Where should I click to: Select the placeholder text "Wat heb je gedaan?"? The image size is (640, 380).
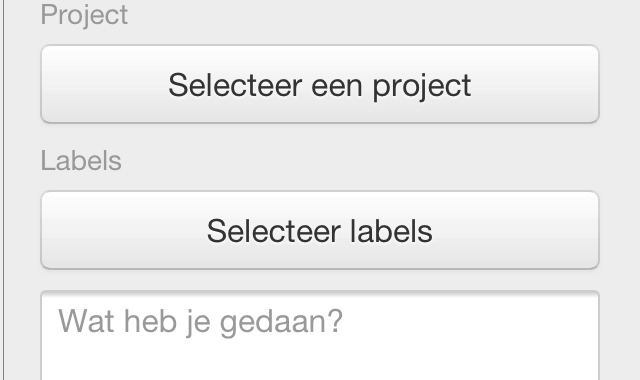click(200, 322)
